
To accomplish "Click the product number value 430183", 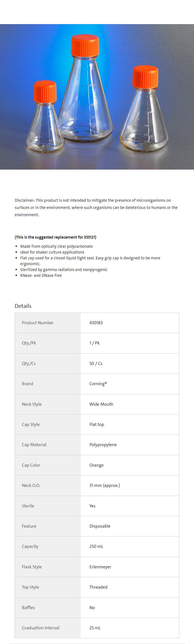I will pos(96,323).
